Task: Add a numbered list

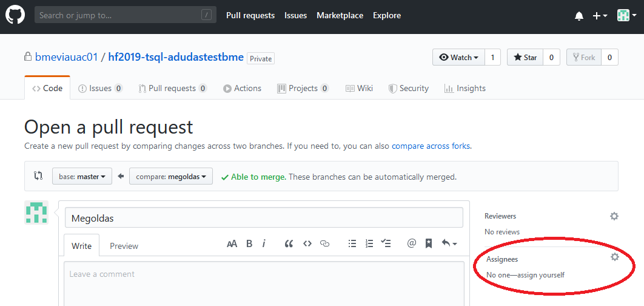Action: 369,244
